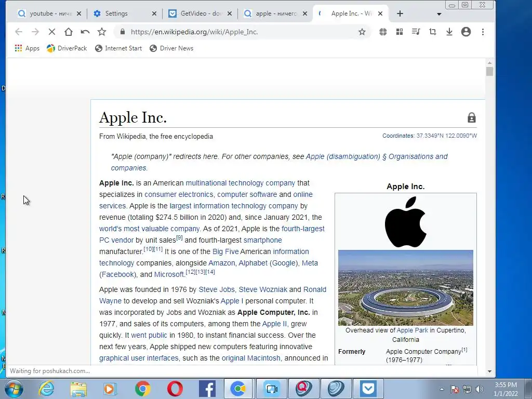Open Google Chrome from the taskbar
Screen dimensions: 532x399
(x=142, y=389)
